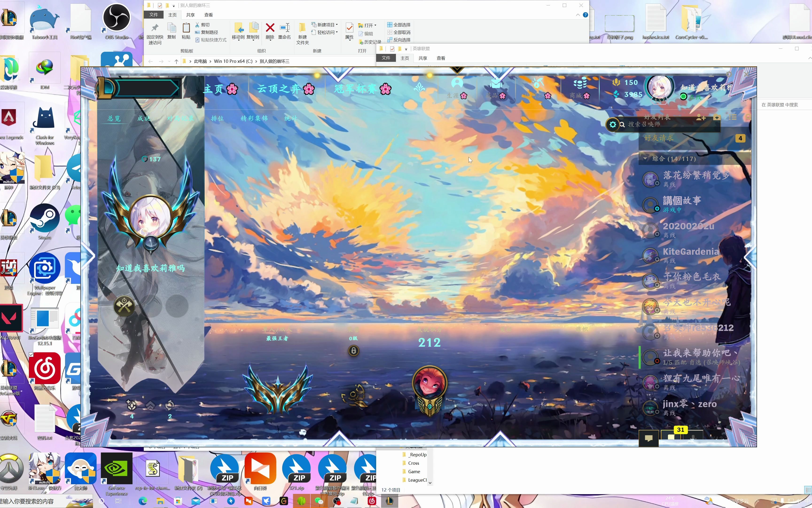The height and width of the screenshot is (508, 812).
Task: Click 反向选择 invert selection option
Action: click(x=399, y=40)
